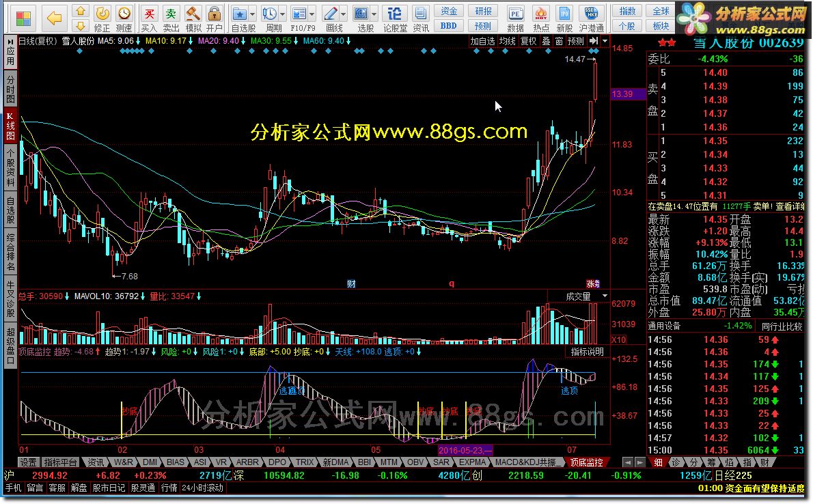The image size is (813, 504).
Task: Switch to the W&R indicator tab
Action: (124, 462)
